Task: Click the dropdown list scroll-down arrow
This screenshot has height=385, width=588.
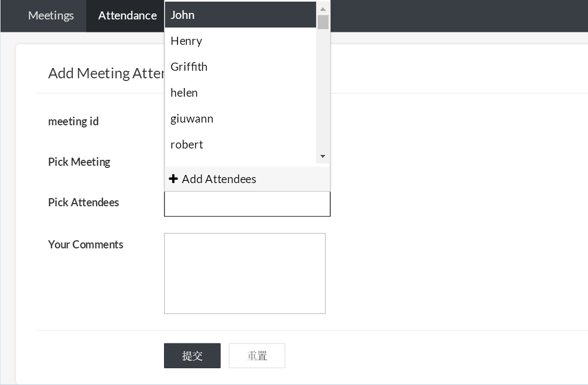Action: [x=323, y=157]
